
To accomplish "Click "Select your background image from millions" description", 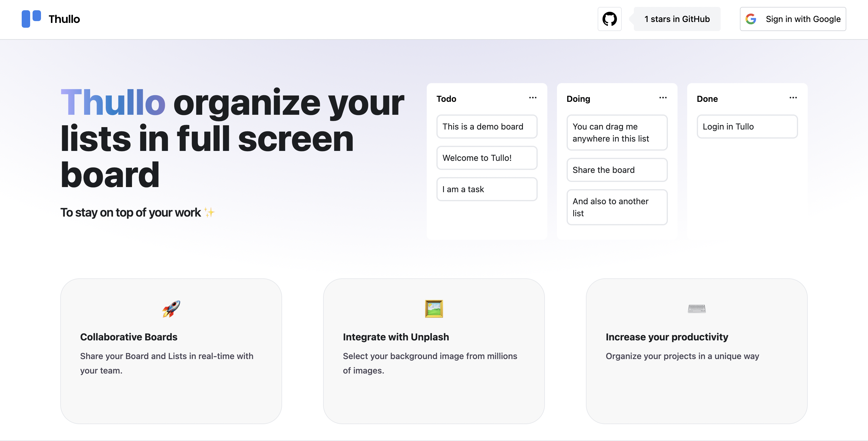I will click(x=430, y=363).
